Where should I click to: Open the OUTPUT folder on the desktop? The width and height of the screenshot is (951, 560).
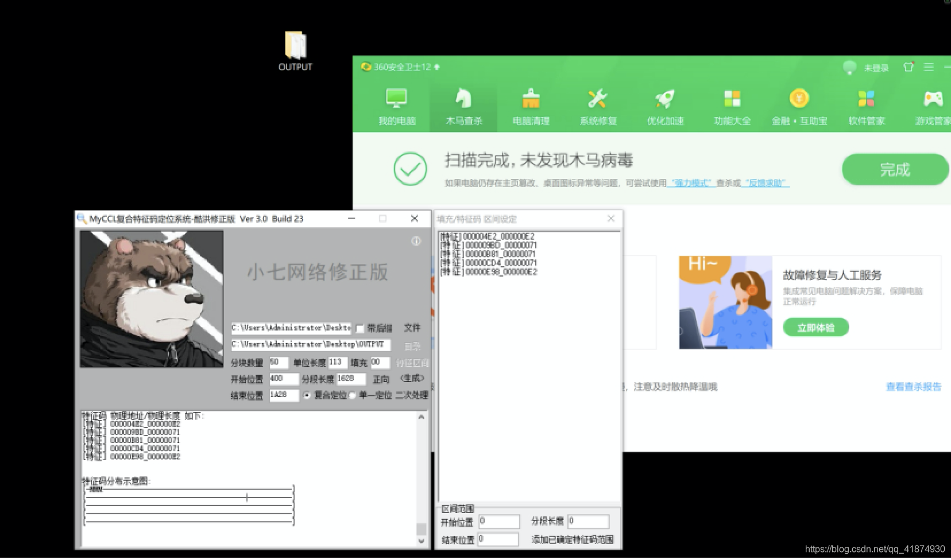295,52
